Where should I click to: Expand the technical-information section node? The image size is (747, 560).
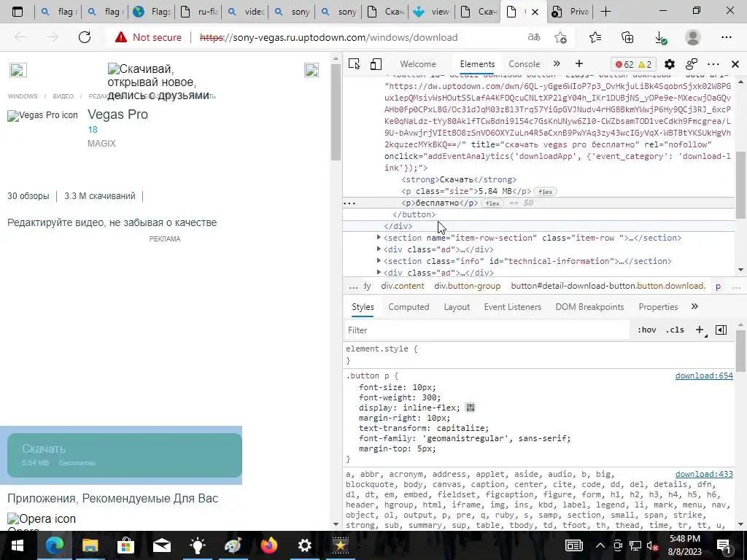coord(379,260)
